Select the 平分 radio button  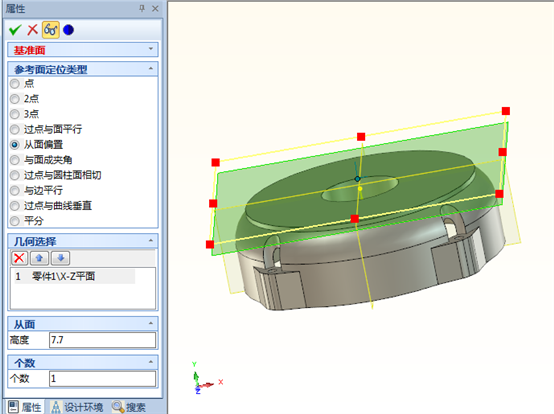(x=26, y=221)
